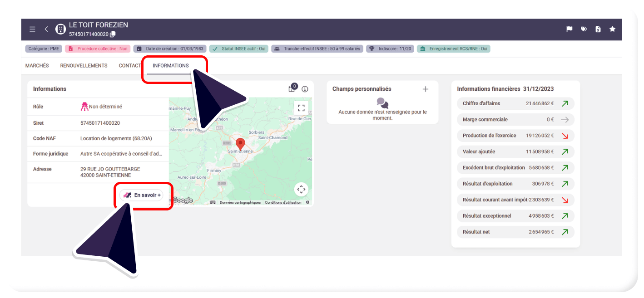The image size is (644, 298).
Task: Click the red map pin on Saint-Étienne
Action: (x=241, y=144)
